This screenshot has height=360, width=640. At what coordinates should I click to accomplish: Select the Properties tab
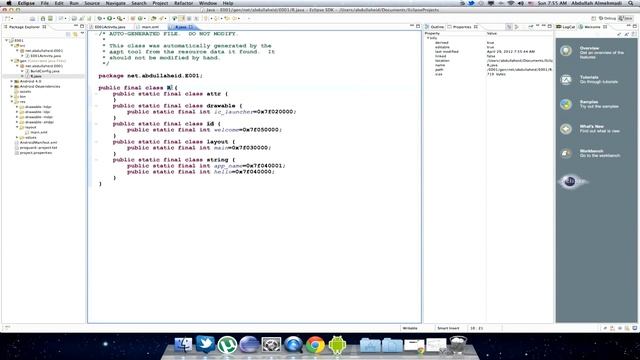[x=462, y=27]
